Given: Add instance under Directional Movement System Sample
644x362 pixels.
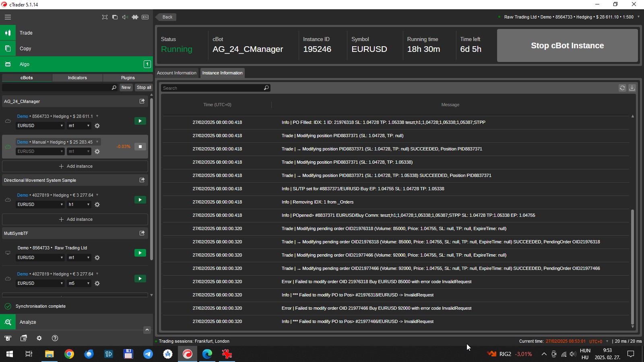Looking at the screenshot, I should [75, 219].
